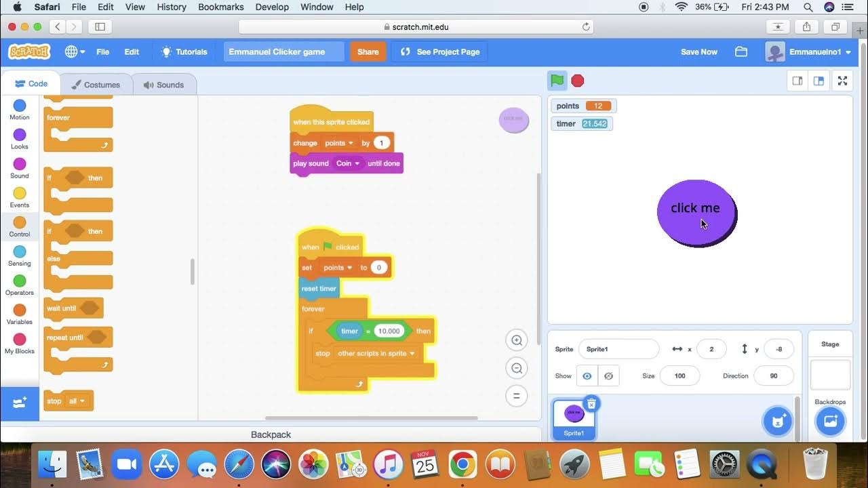Viewport: 868px width, 488px height.
Task: Click the sprite Size field
Action: pyautogui.click(x=679, y=376)
